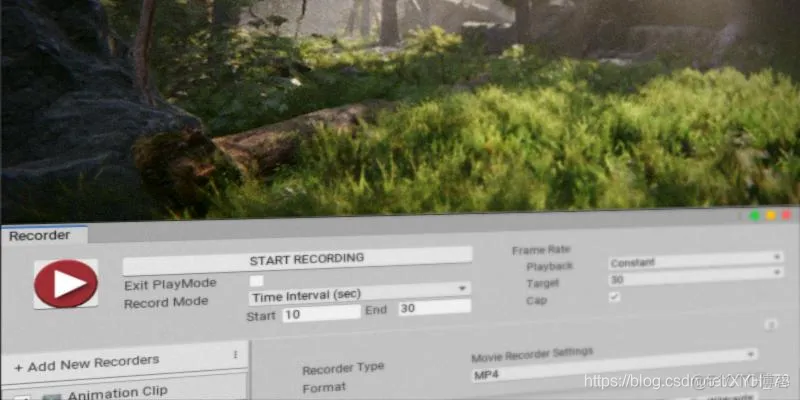Click the Recorder Type label

coord(343,368)
